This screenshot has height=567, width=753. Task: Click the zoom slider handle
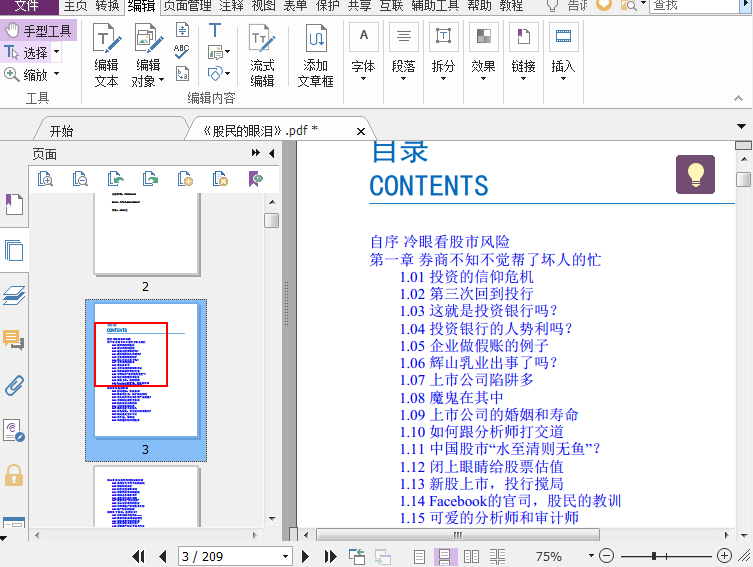[x=654, y=556]
